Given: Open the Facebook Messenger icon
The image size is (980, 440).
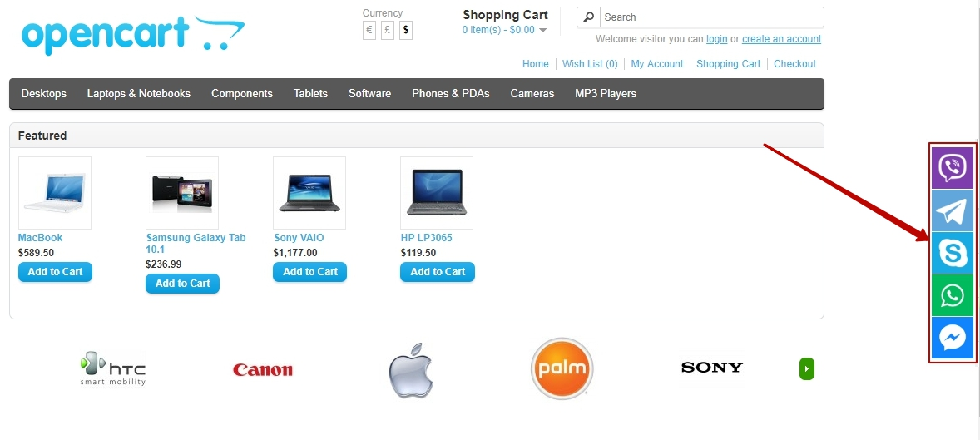Looking at the screenshot, I should click(x=953, y=339).
